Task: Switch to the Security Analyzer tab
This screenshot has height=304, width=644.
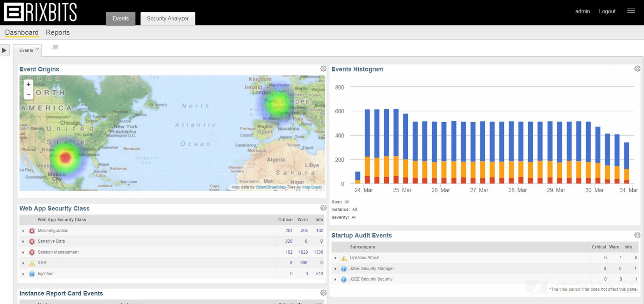Action: (x=167, y=18)
